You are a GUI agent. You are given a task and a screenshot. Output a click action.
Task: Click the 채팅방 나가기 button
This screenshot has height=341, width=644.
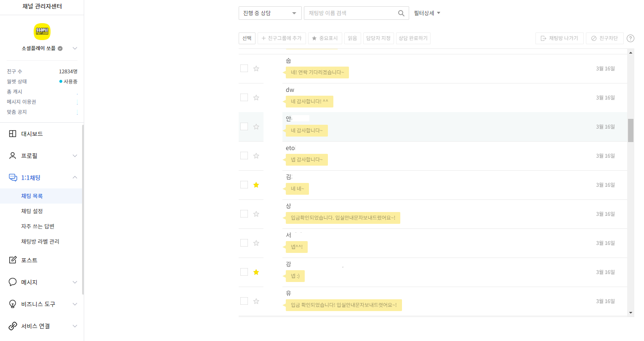(559, 38)
